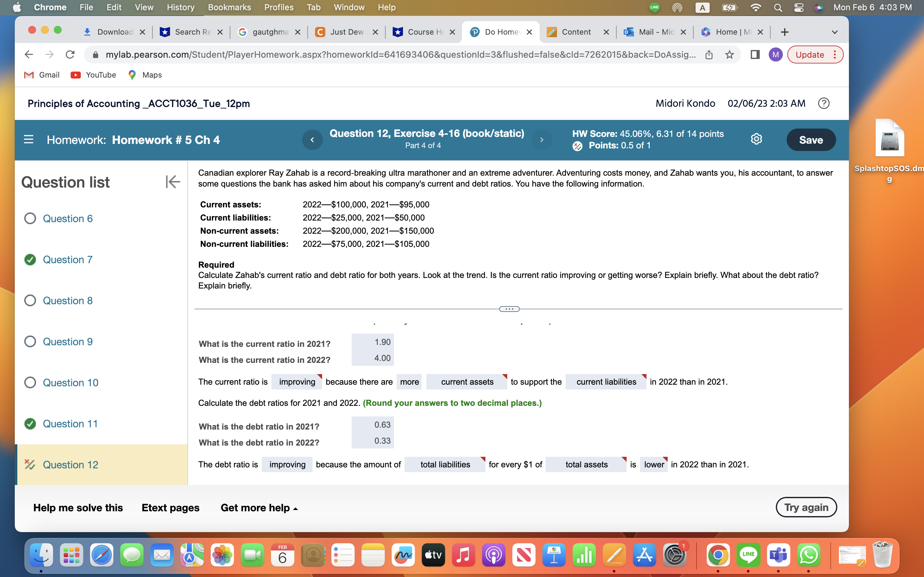The width and height of the screenshot is (924, 577).
Task: Switch to the Content browser tab
Action: coord(577,32)
